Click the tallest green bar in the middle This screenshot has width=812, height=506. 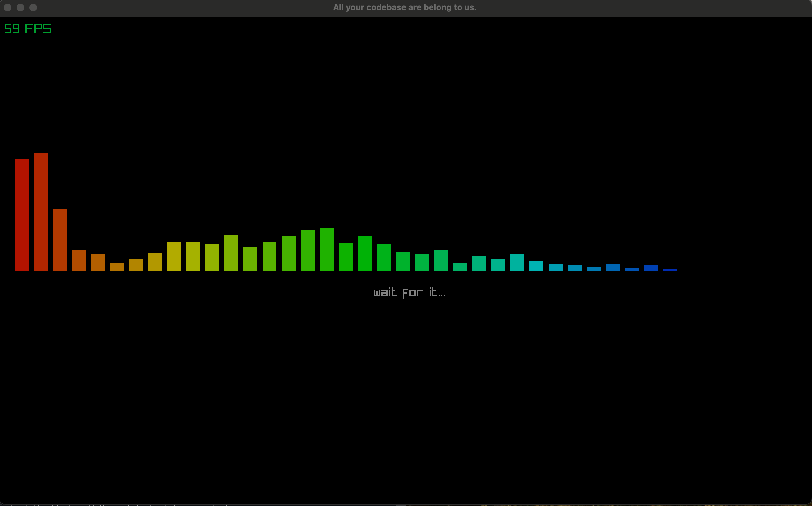click(326, 249)
